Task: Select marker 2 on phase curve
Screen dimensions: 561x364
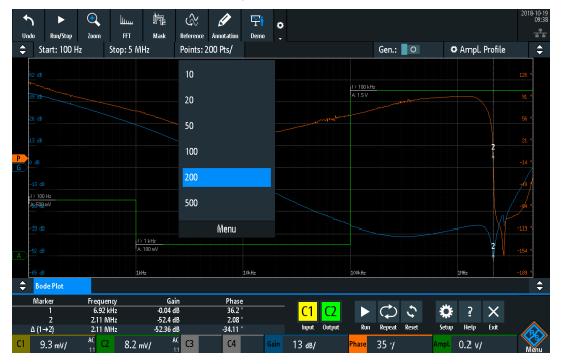Action: [x=493, y=147]
